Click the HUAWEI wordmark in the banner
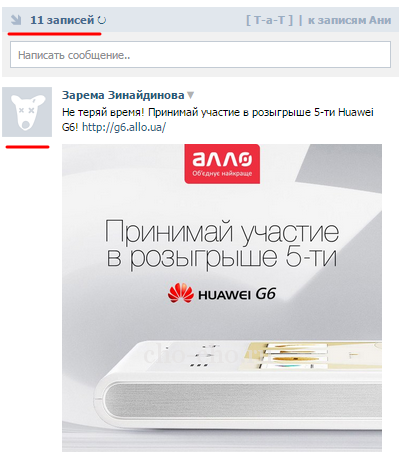This screenshot has width=404, height=452. pos(224,295)
